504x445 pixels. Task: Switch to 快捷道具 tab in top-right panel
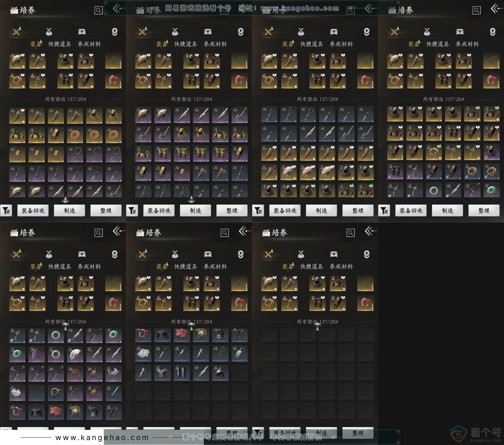click(x=438, y=44)
